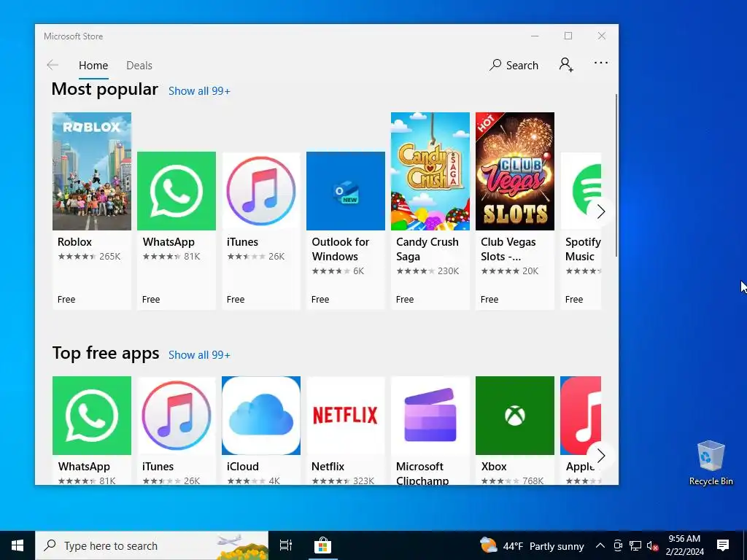Click the Search magnifier button in Store
Screen dimensions: 747x560
click(514, 65)
